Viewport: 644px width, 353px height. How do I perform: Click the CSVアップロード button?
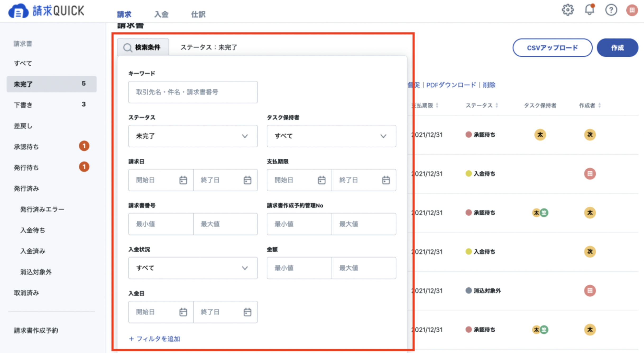552,48
